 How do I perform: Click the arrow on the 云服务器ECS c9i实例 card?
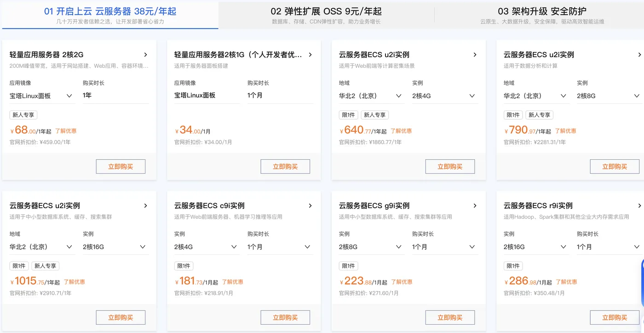(x=310, y=205)
